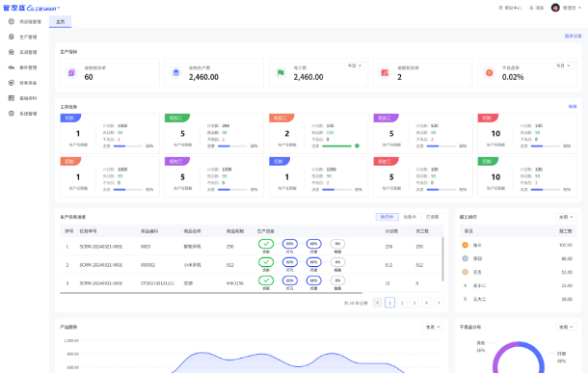Click the full green progress bar on 100-plan card
The height and width of the screenshot is (373, 588).
336,146
